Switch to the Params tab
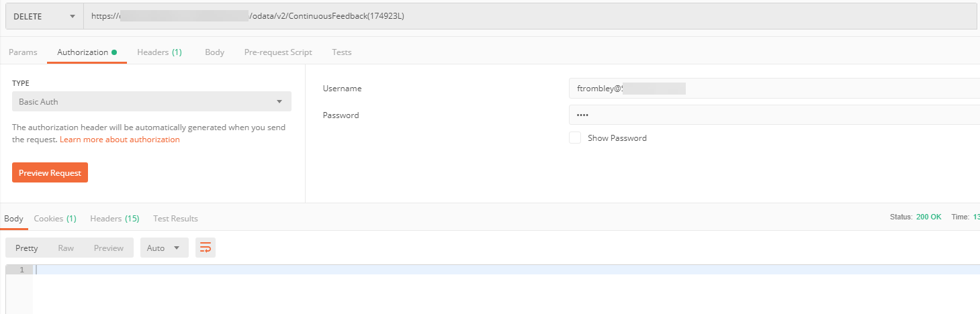 23,52
